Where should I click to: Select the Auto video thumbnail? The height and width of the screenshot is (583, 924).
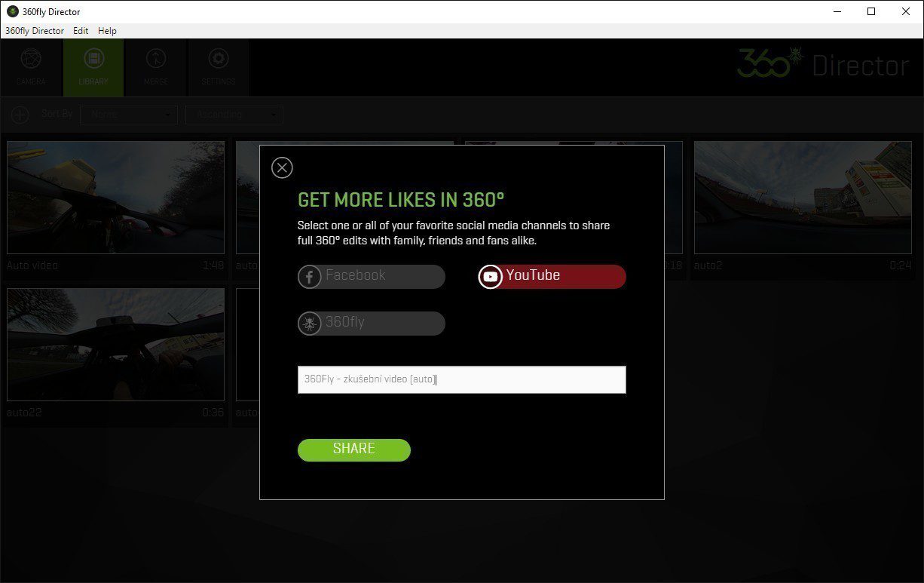pos(116,198)
